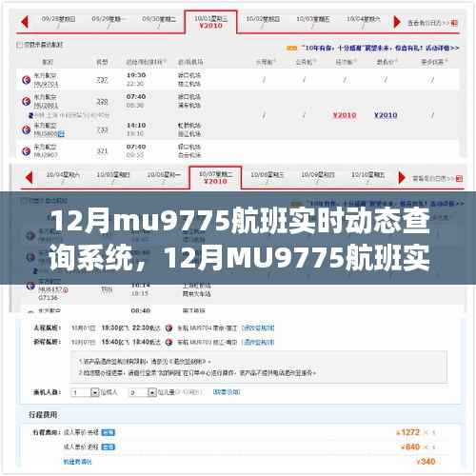Click the airline logo of the 07:40 aircraft 320 flight
476x476 pixels.
click(x=26, y=101)
